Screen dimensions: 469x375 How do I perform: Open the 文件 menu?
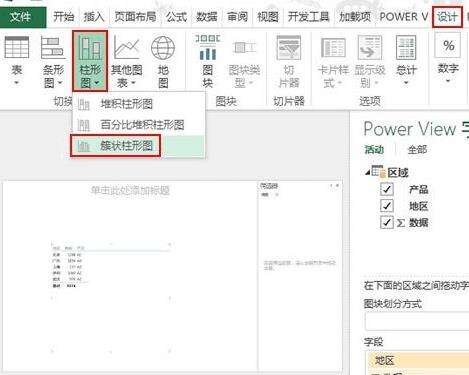click(23, 17)
